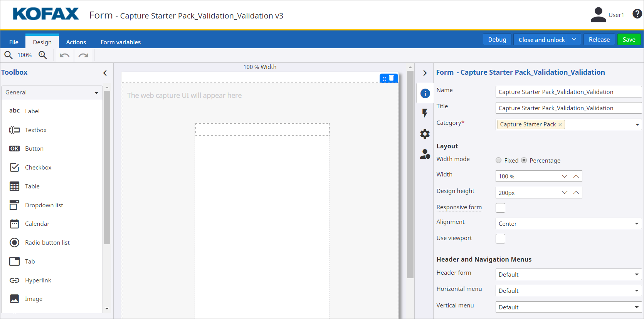Increase the Design height value with up arrow

point(576,193)
